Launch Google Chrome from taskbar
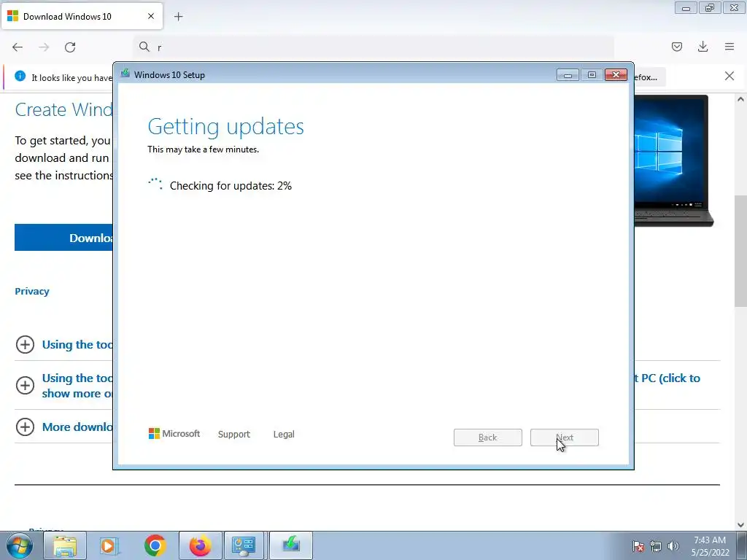The image size is (747, 560). pyautogui.click(x=155, y=545)
